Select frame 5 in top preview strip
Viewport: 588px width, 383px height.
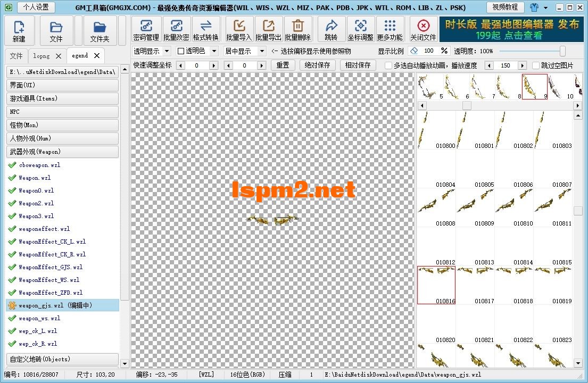430,87
